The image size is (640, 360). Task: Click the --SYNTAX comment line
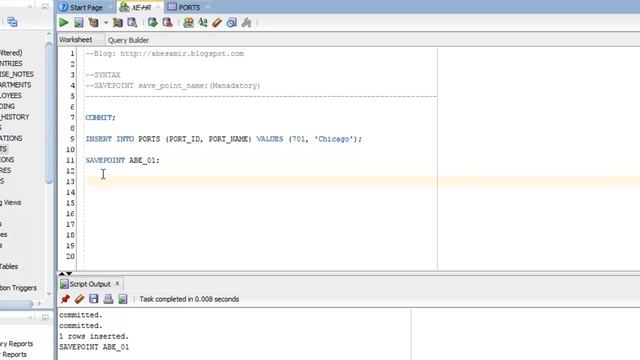point(103,75)
